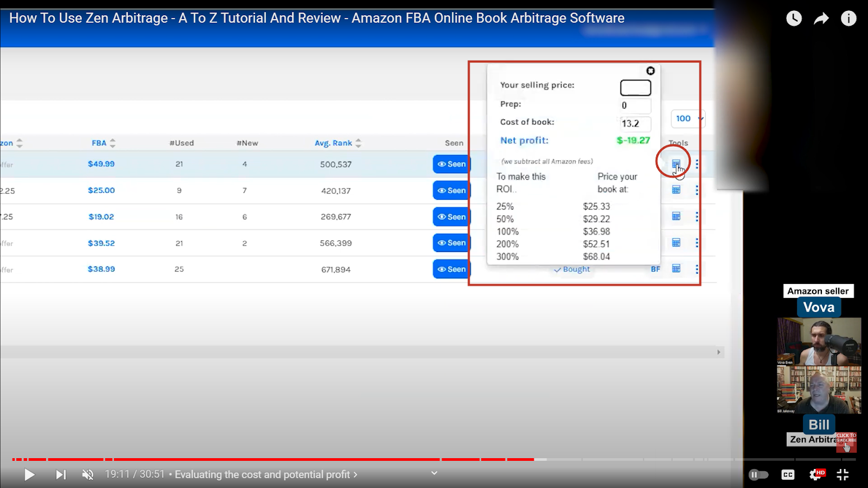Click the $38.99 FBA price
Viewport: 868px width, 488px height.
coord(101,269)
